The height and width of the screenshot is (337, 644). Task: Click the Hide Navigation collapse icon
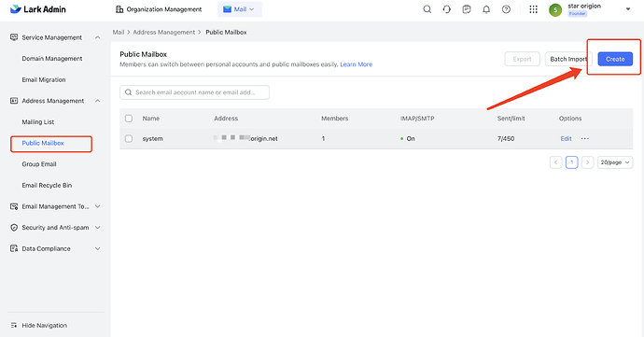(14, 325)
